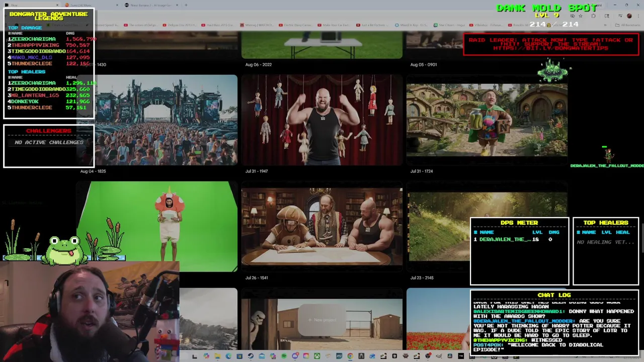Bookmark this page with the star icon
The width and height of the screenshot is (644, 362).
coord(581,16)
